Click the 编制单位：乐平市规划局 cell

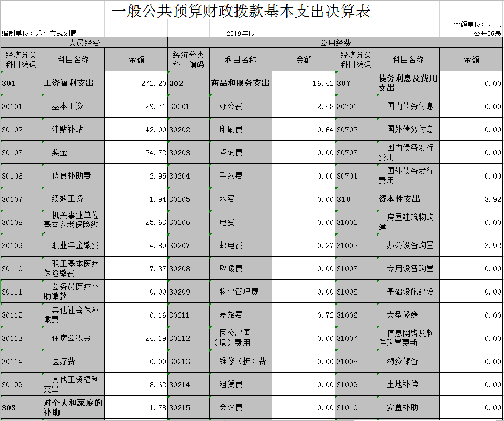[39, 33]
